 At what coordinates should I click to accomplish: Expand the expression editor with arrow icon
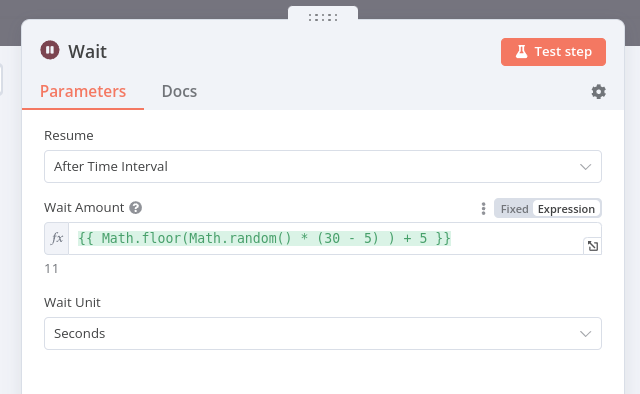tap(593, 246)
